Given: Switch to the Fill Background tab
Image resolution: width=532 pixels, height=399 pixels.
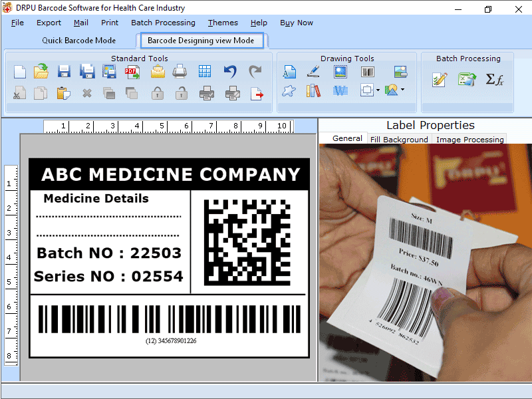Looking at the screenshot, I should (x=399, y=140).
